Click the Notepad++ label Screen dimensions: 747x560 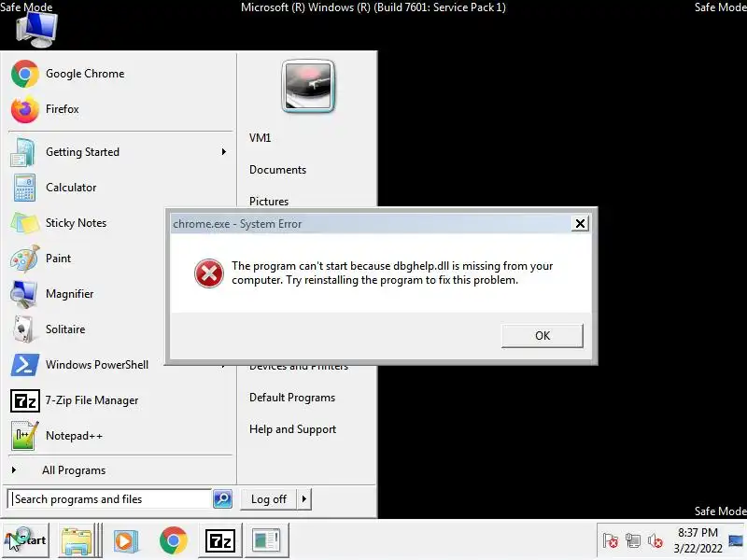pyautogui.click(x=74, y=436)
